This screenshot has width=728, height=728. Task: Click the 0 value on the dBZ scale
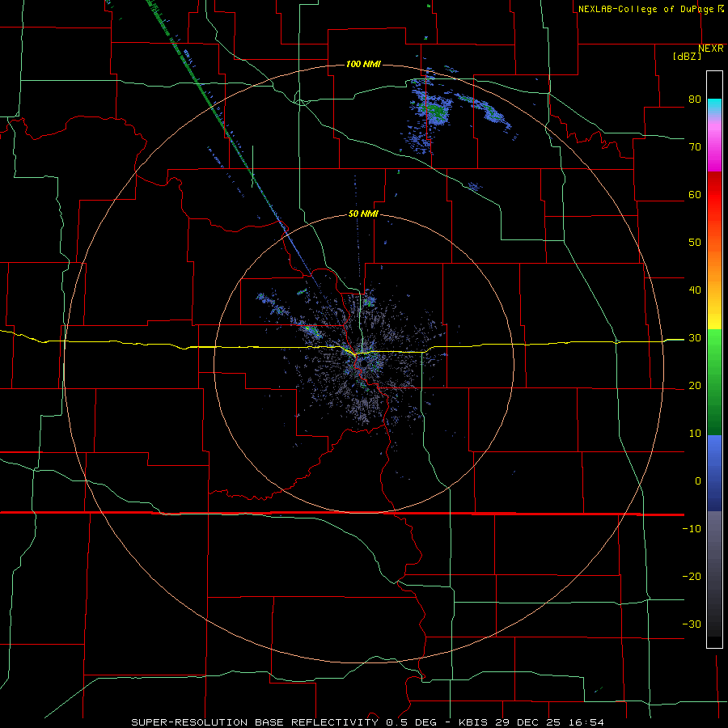pos(698,481)
